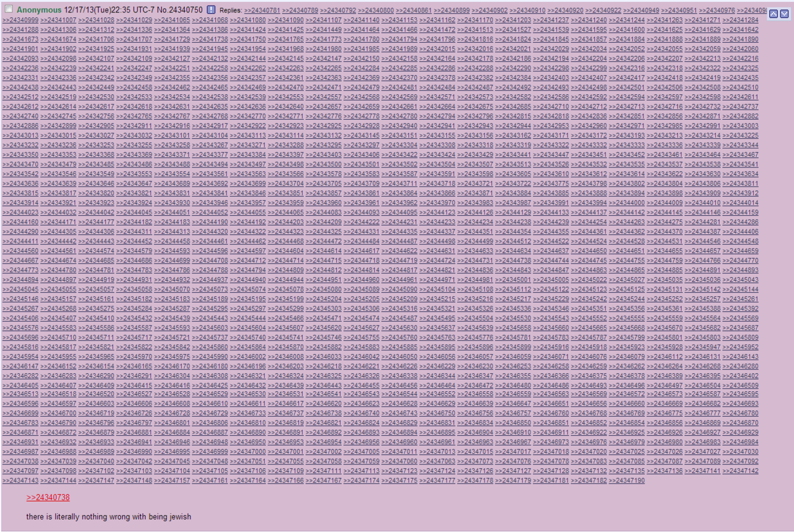This screenshot has width=794, height=532.
Task: Open reply link >>24347157
Action: [172, 481]
